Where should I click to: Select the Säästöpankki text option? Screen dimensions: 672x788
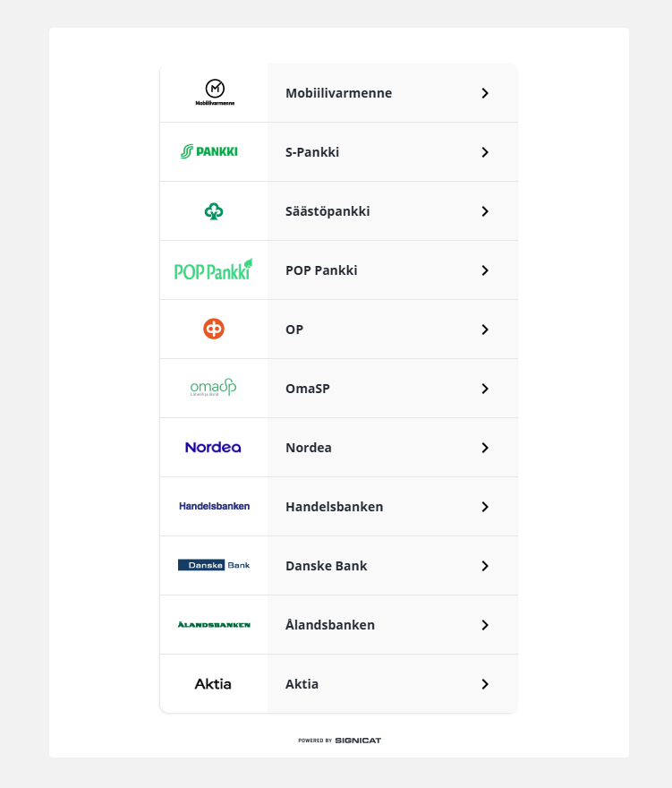coord(327,211)
